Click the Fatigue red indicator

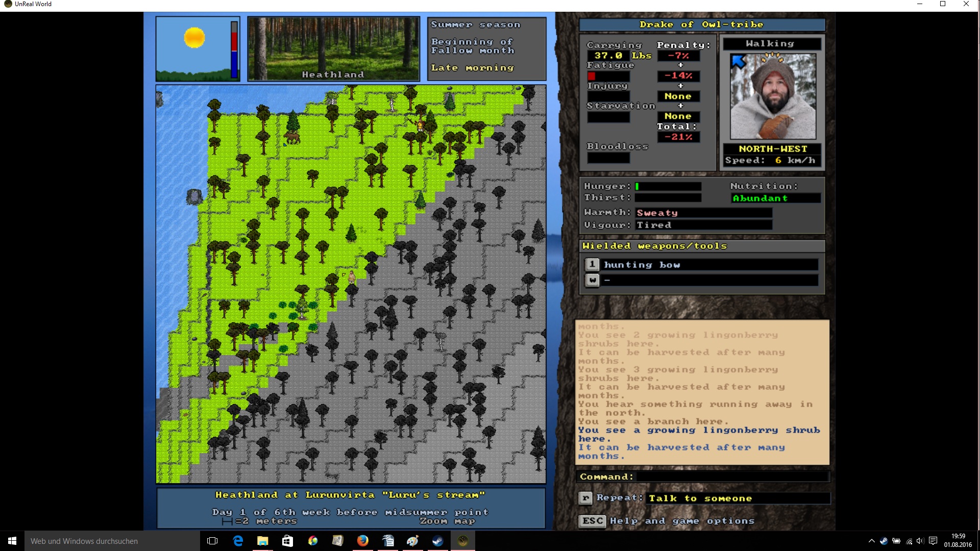point(592,76)
